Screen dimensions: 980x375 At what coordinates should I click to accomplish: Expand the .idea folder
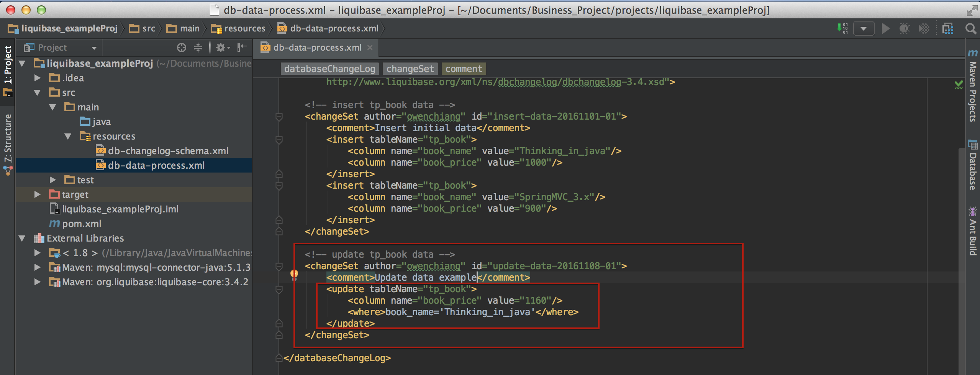click(38, 78)
